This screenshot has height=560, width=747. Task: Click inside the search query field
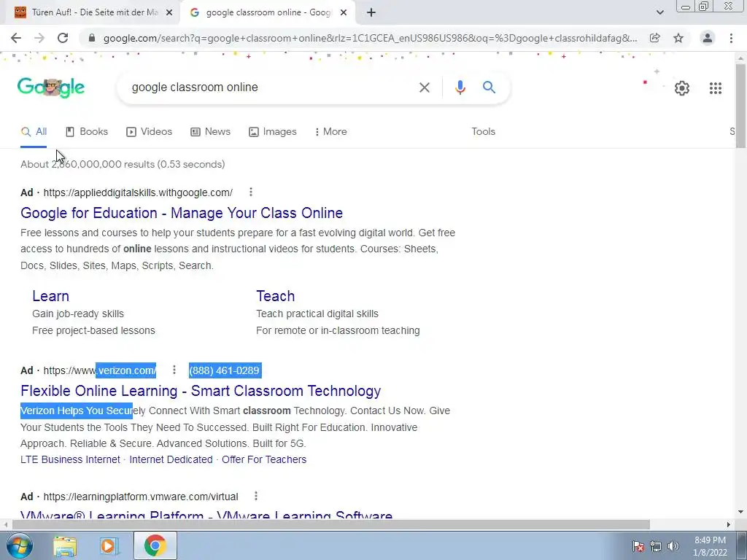pyautogui.click(x=271, y=87)
